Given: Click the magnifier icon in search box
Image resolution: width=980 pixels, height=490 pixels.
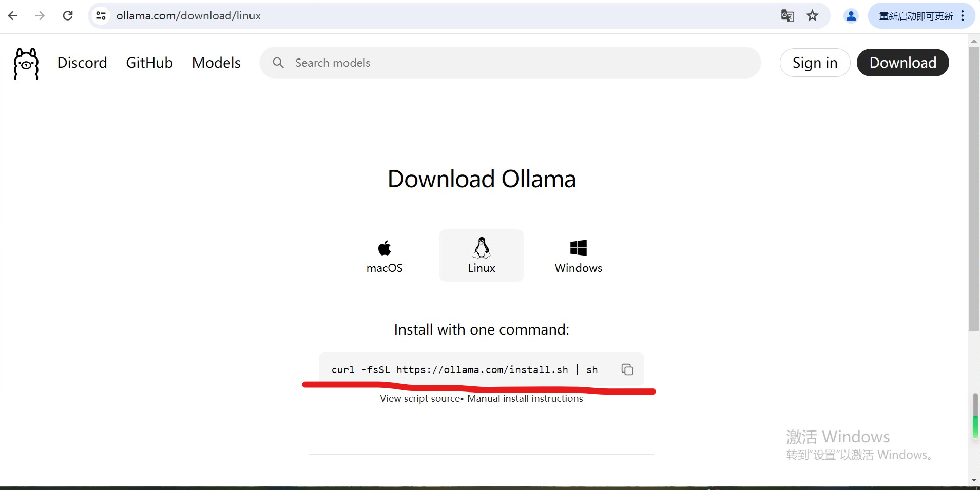Looking at the screenshot, I should tap(278, 63).
